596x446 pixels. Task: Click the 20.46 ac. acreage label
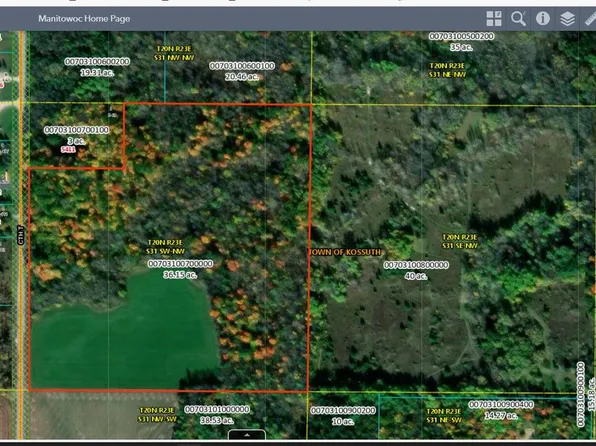[242, 77]
